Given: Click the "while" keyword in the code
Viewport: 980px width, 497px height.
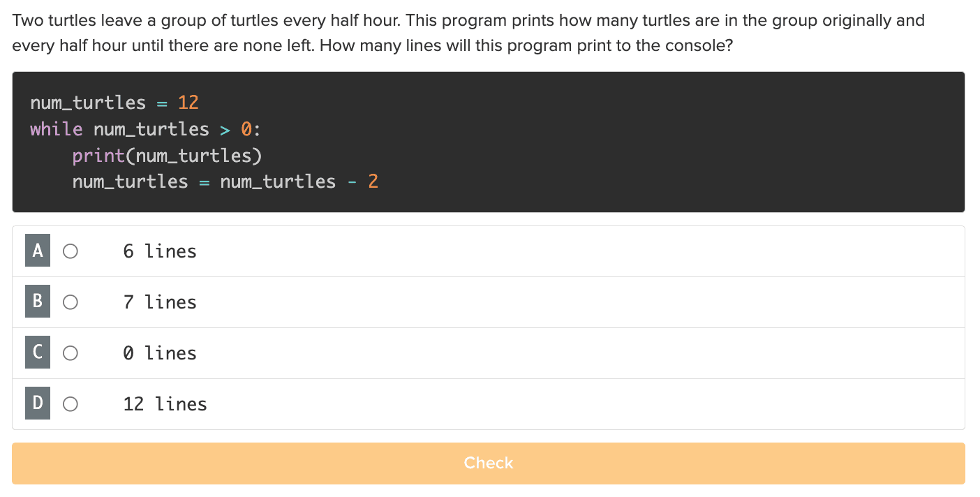Looking at the screenshot, I should click(x=56, y=129).
